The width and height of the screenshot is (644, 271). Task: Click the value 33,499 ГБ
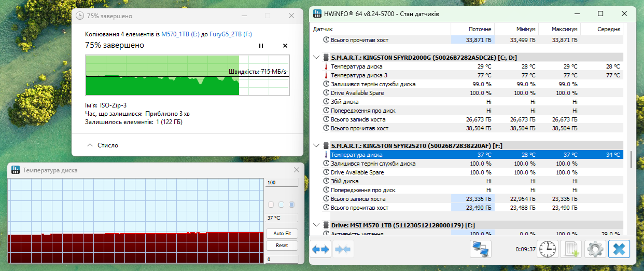point(523,40)
